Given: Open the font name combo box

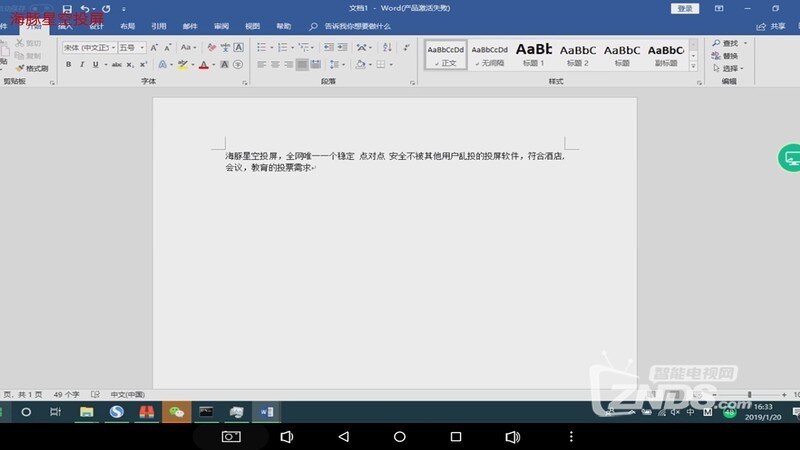Looking at the screenshot, I should coord(89,47).
